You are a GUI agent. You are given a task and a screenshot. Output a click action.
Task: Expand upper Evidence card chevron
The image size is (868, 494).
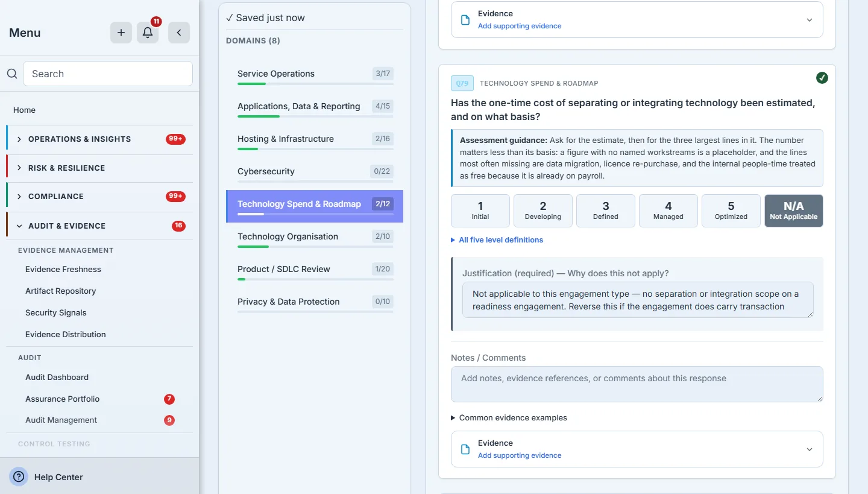point(810,20)
